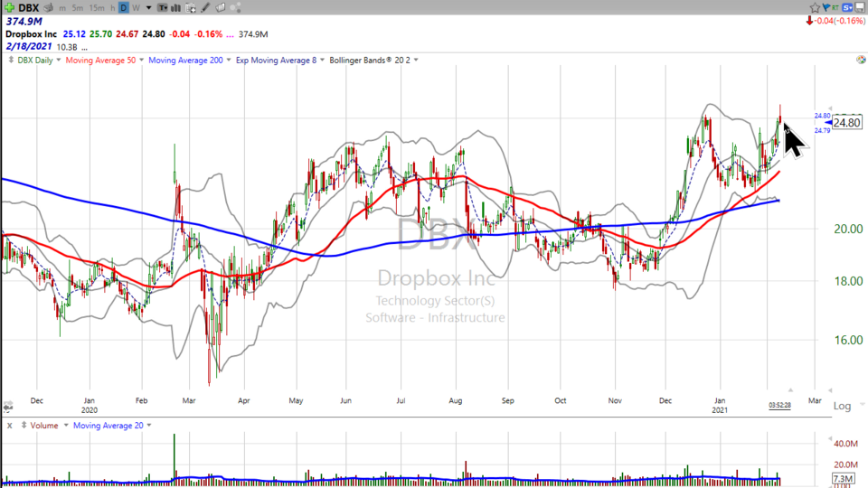Viewport: 868px width, 488px height.
Task: Click the window layout icon at top right
Action: (861, 7)
